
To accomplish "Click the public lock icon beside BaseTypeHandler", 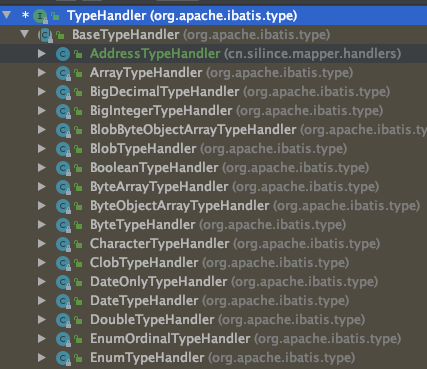I will click(x=60, y=35).
